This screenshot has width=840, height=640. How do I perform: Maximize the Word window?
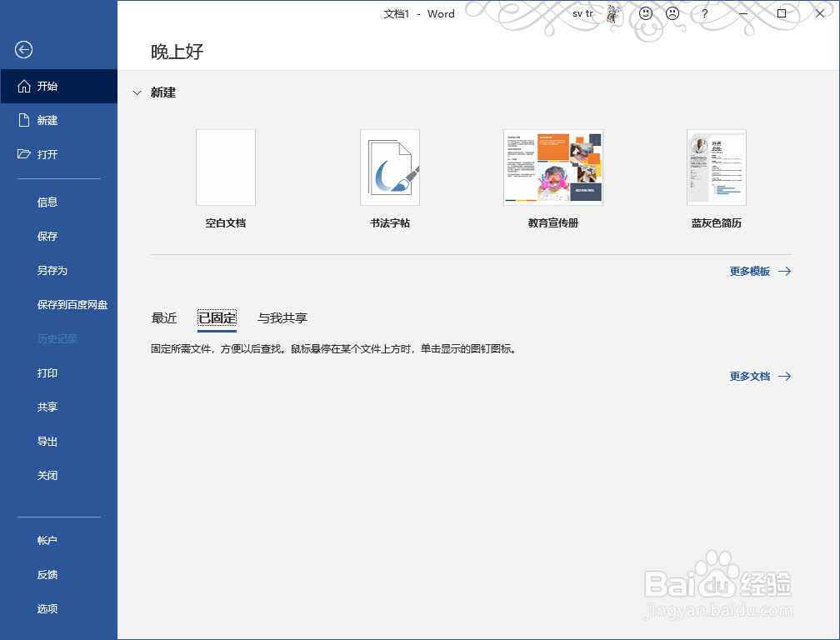pos(782,14)
